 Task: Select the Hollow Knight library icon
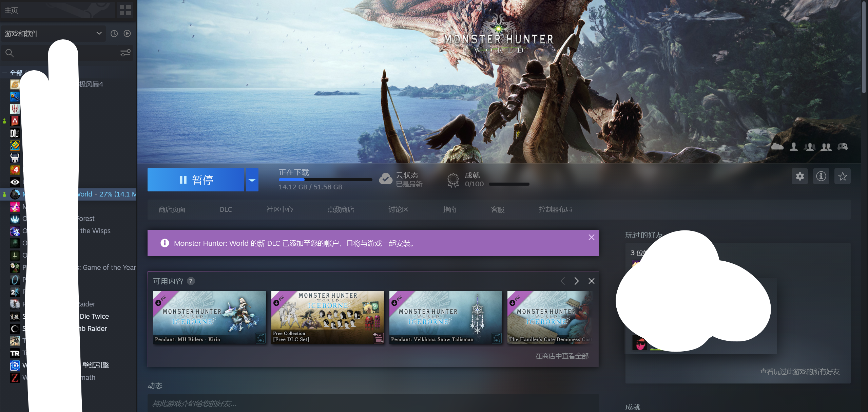click(x=15, y=157)
